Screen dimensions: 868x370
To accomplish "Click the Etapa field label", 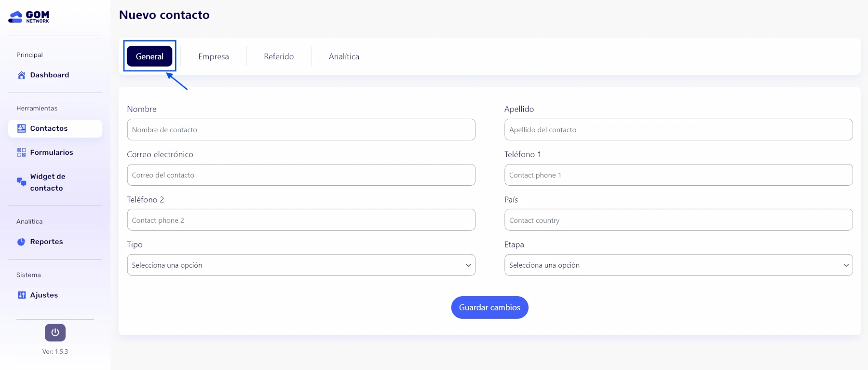I will [514, 245].
